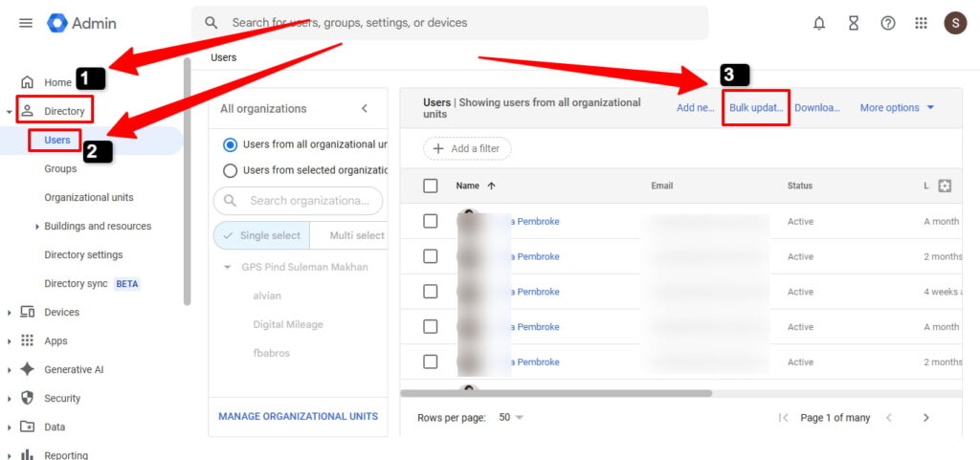
Task: Click the notifications bell icon
Action: 819,23
